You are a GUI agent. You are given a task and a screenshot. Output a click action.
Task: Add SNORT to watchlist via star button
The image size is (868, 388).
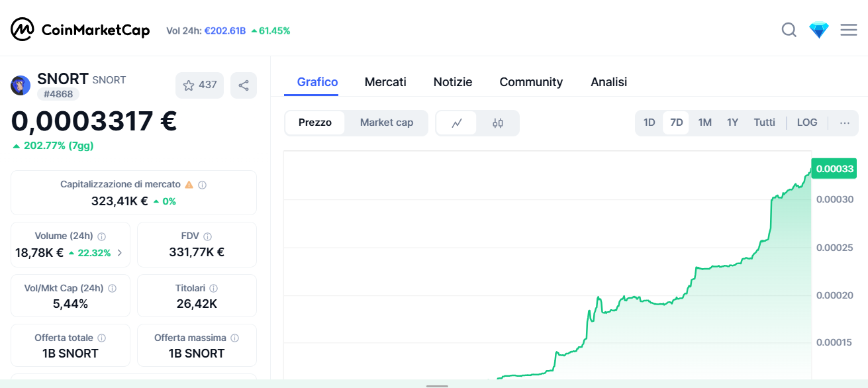(x=199, y=85)
